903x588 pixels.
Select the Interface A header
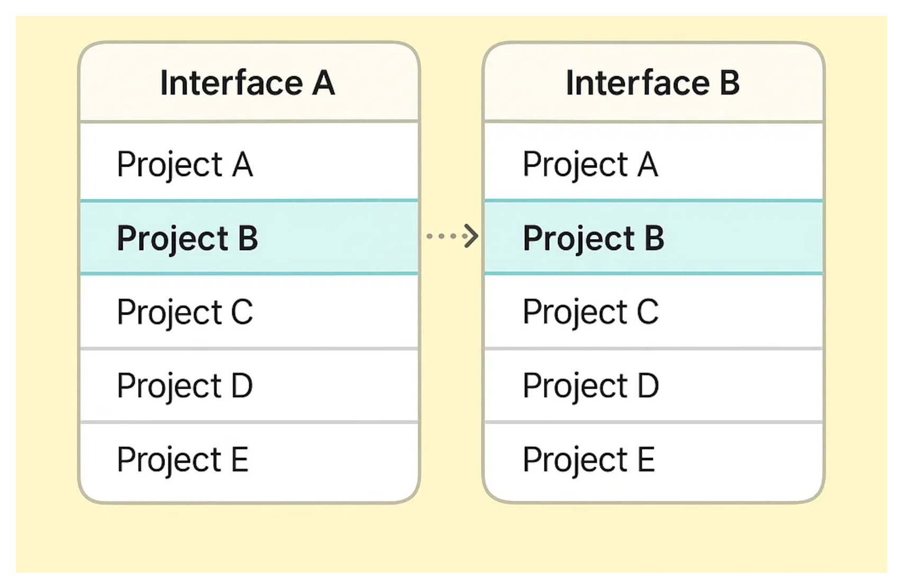pyautogui.click(x=248, y=83)
